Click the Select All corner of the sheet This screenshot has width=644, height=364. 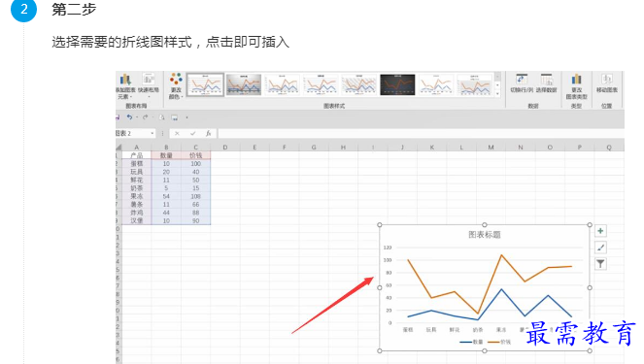point(119,147)
